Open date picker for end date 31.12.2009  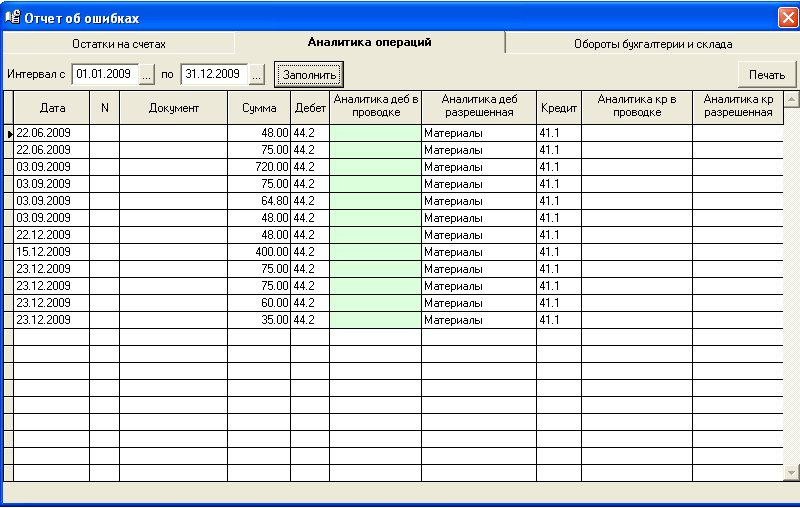256,74
